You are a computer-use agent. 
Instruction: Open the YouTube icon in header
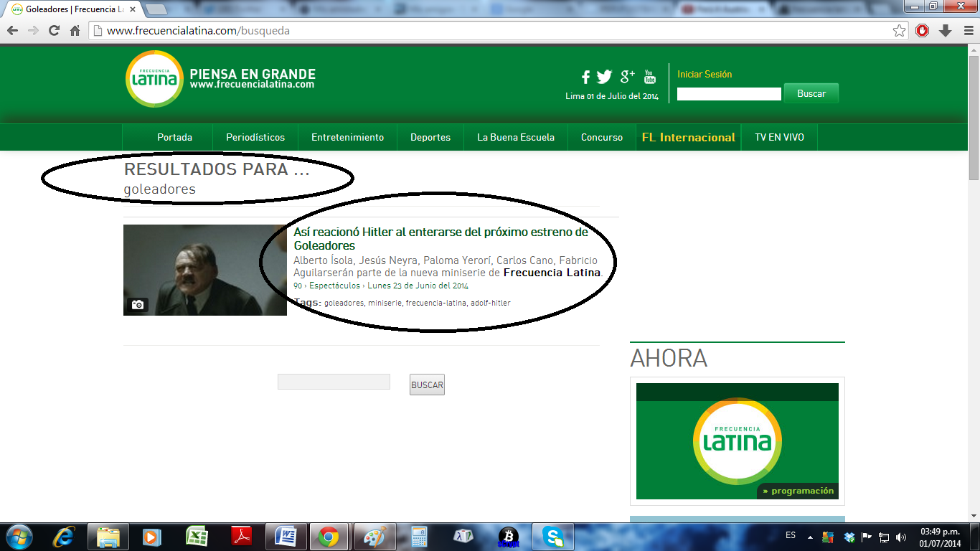tap(650, 76)
